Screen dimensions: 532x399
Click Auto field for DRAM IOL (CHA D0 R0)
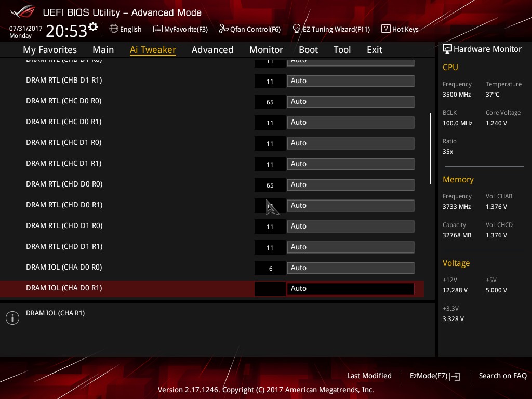tap(351, 268)
